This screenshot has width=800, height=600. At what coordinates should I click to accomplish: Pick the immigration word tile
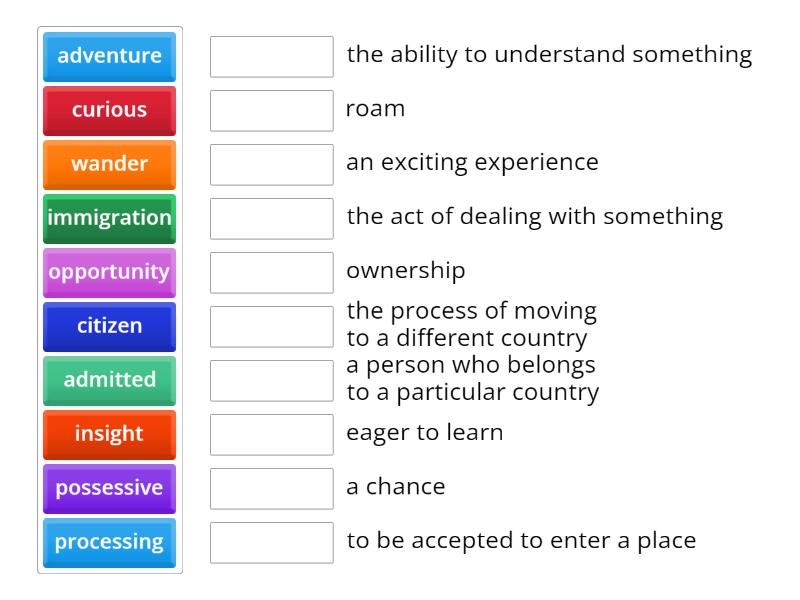(108, 218)
